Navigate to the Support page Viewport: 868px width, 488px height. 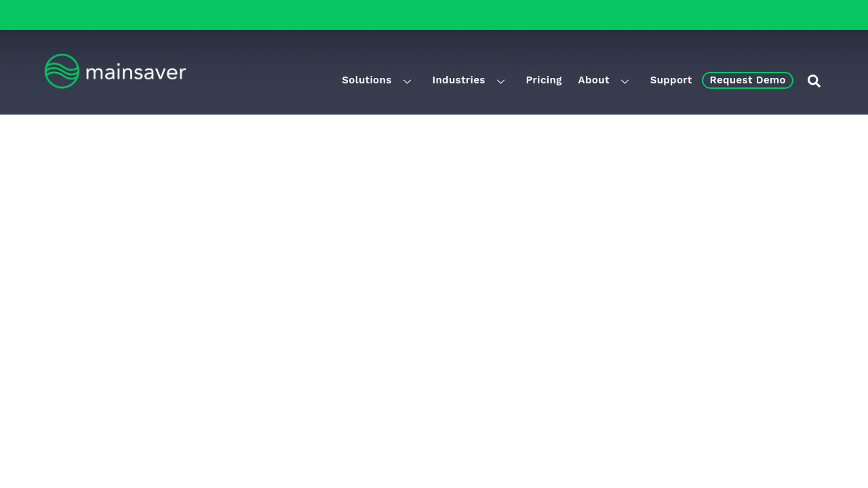coord(671,80)
